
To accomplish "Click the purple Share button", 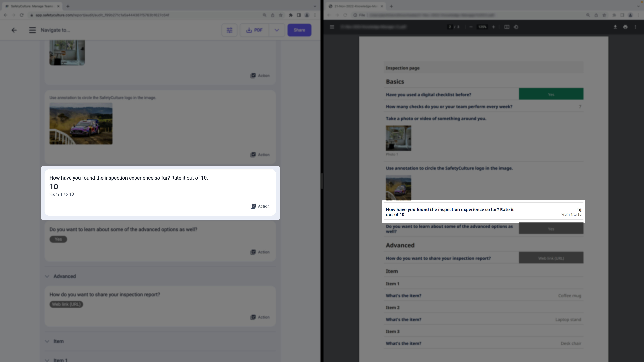I will pos(299,30).
